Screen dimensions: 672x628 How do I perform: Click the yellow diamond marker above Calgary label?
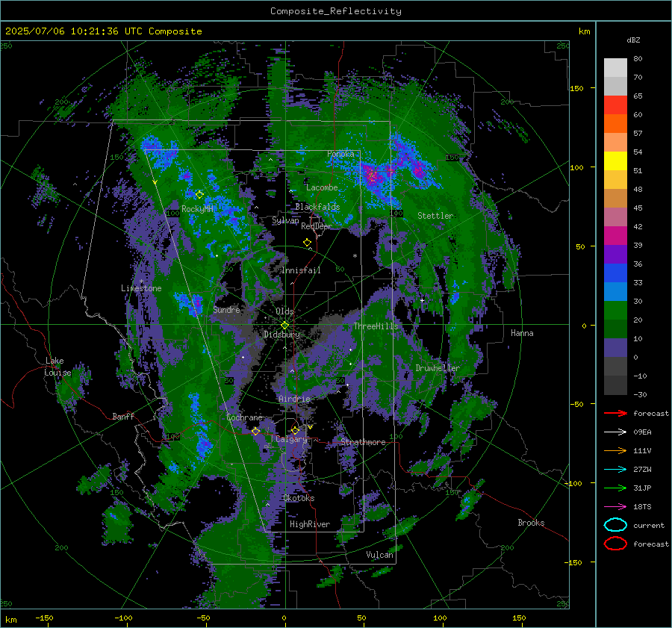[x=295, y=430]
